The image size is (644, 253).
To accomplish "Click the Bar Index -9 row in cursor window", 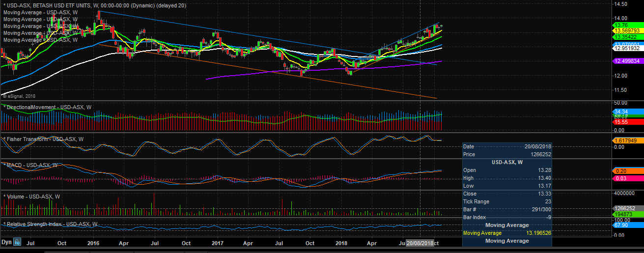I will (x=507, y=217).
